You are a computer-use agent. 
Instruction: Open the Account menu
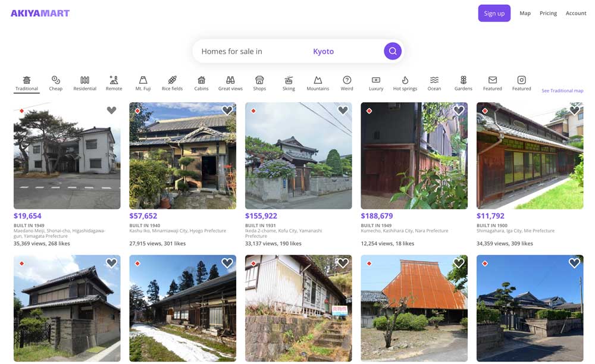click(x=576, y=13)
